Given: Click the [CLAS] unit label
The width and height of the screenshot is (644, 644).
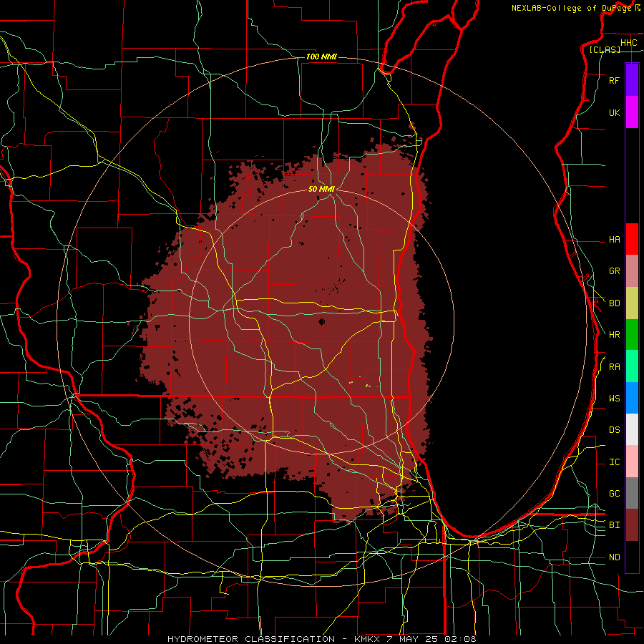Looking at the screenshot, I should pyautogui.click(x=605, y=49).
